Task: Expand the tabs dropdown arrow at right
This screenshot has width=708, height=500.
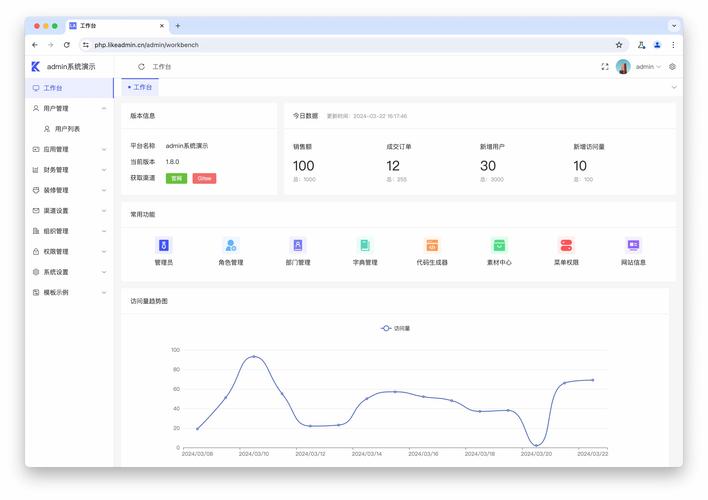Action: click(673, 88)
